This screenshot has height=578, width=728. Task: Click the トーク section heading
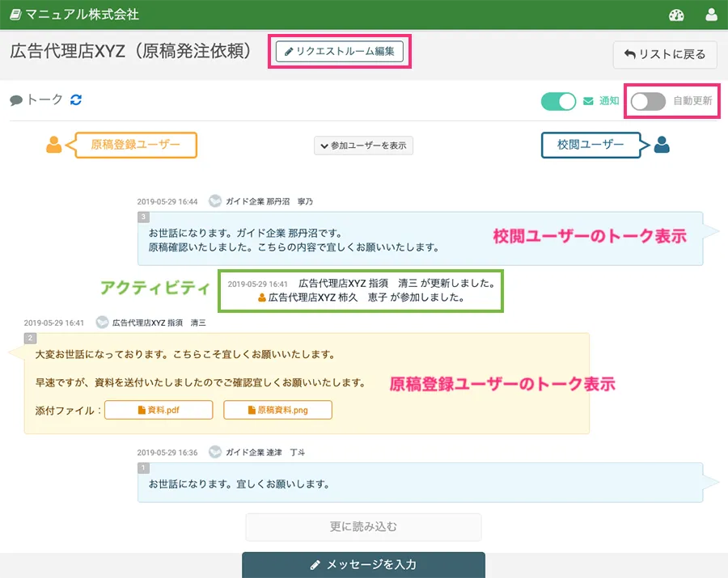coord(44,99)
